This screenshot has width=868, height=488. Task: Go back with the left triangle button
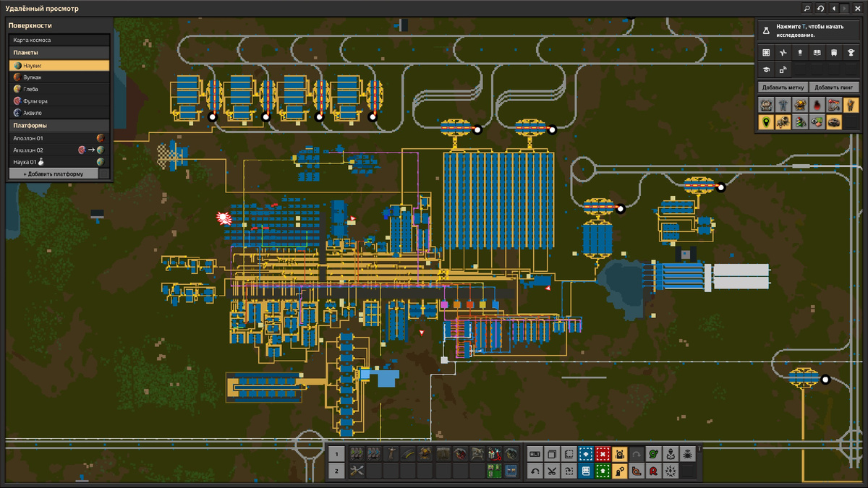(x=834, y=8)
